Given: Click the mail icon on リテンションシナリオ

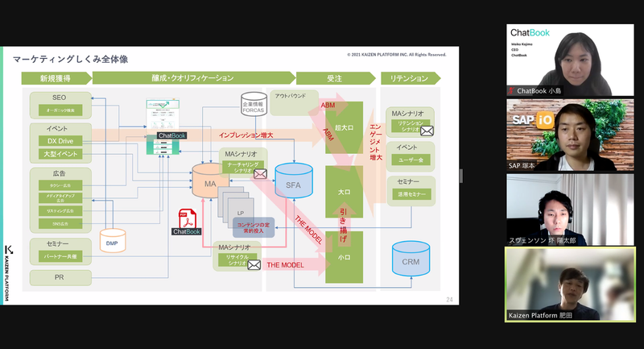Looking at the screenshot, I should coord(427,131).
